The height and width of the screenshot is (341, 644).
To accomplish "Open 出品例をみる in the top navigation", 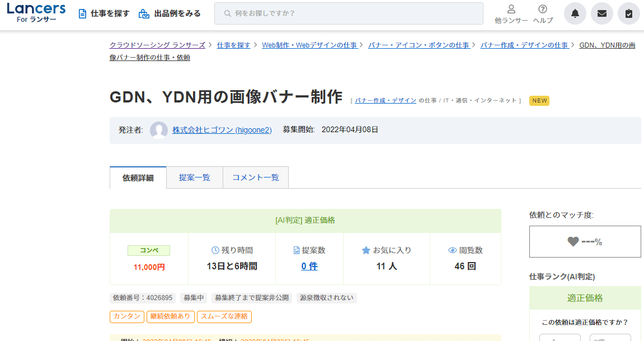I will point(170,13).
